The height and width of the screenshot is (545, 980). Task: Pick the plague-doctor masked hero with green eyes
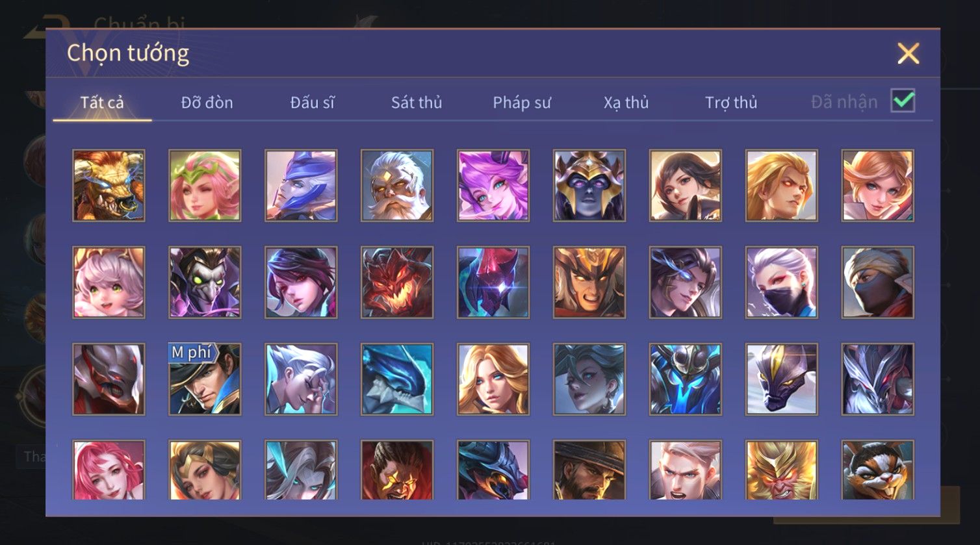(x=205, y=283)
